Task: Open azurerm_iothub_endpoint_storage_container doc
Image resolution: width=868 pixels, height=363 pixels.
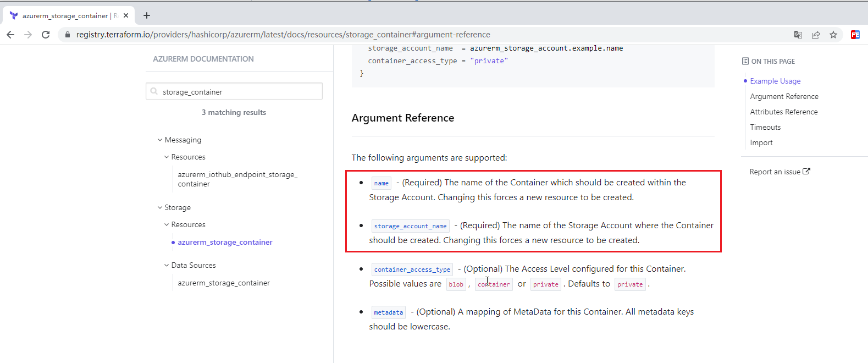Action: click(x=237, y=179)
